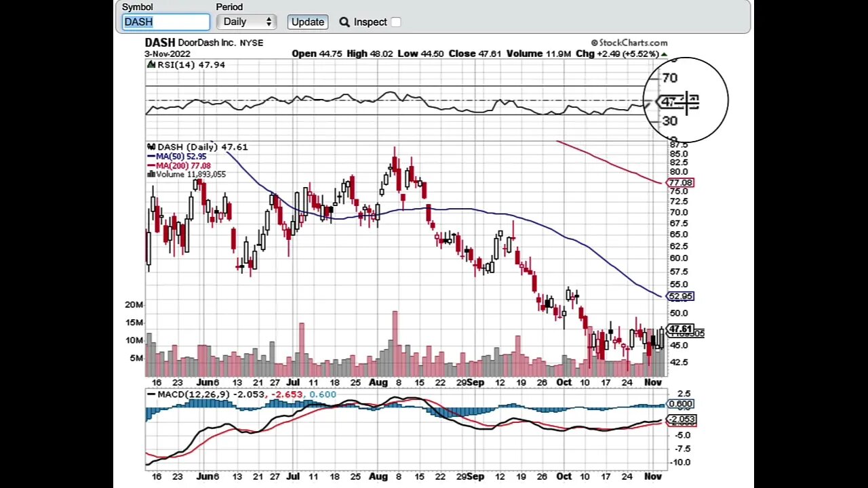Click the Period label text
The height and width of the screenshot is (488, 868).
point(229,7)
